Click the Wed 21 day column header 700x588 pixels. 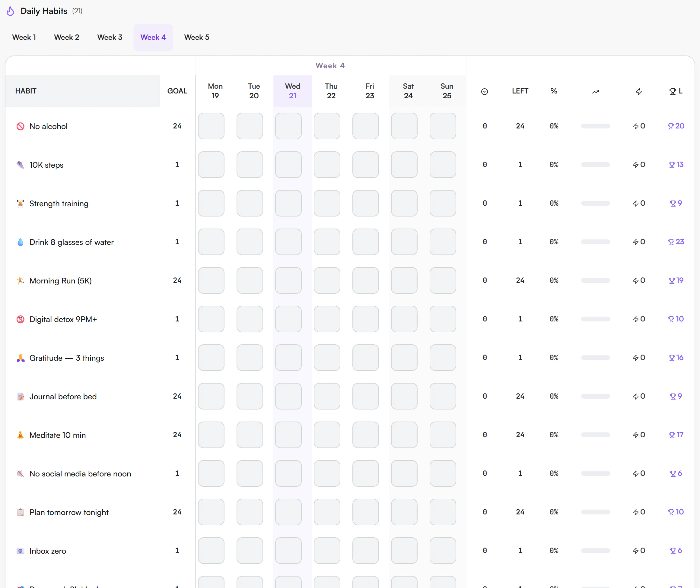(292, 91)
